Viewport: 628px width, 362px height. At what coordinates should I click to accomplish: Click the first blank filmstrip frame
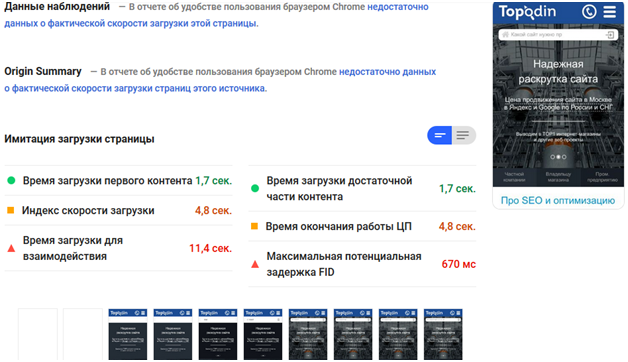[38, 334]
